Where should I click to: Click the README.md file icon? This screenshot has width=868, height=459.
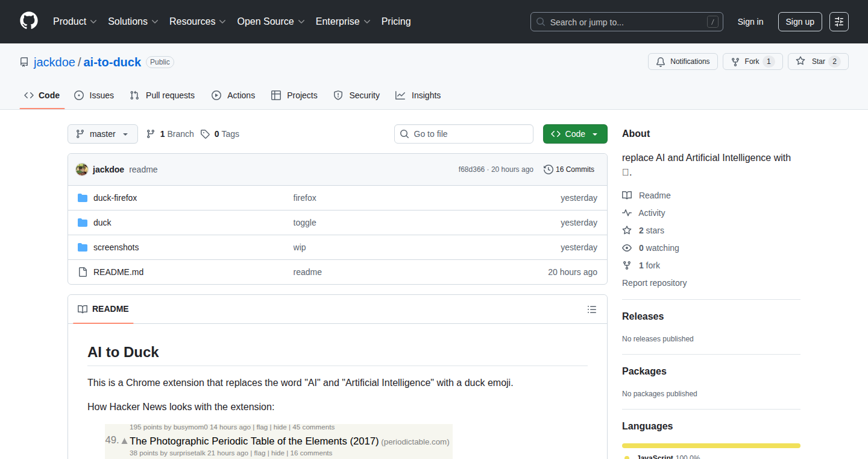pos(83,272)
